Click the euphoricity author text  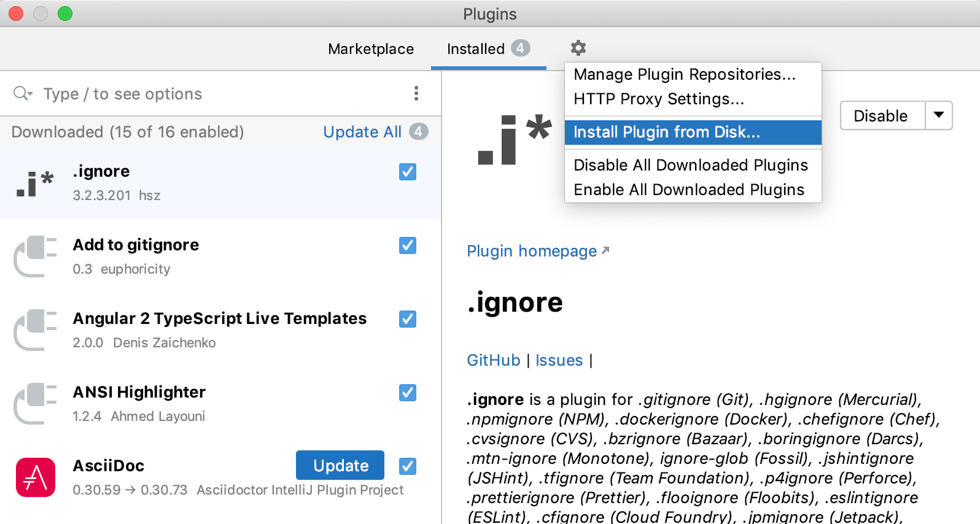coord(136,269)
